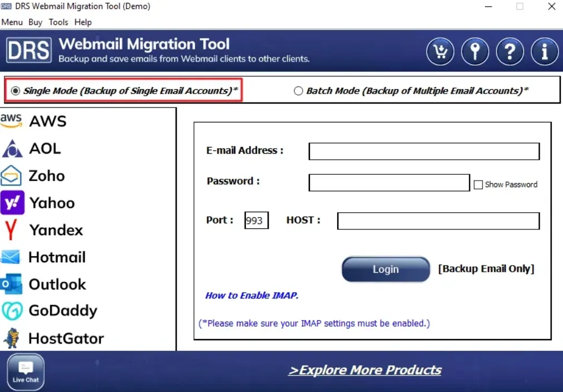Viewport: 563px width, 392px height.
Task: Click into the HOST text field
Action: click(438, 221)
